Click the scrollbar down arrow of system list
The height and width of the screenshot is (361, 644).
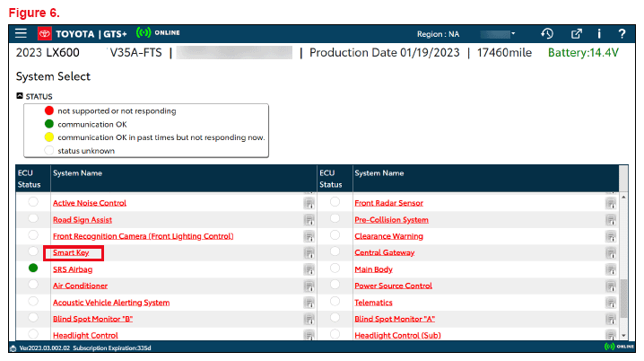click(623, 336)
